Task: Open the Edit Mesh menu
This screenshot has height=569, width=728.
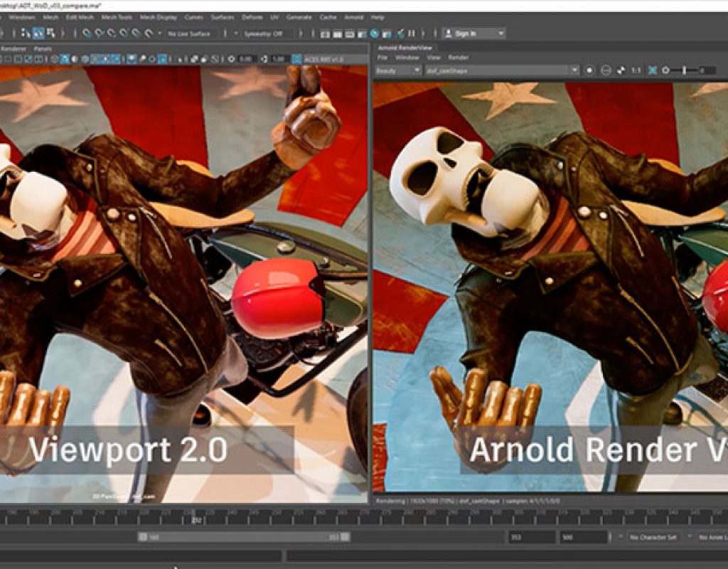Action: [80, 17]
